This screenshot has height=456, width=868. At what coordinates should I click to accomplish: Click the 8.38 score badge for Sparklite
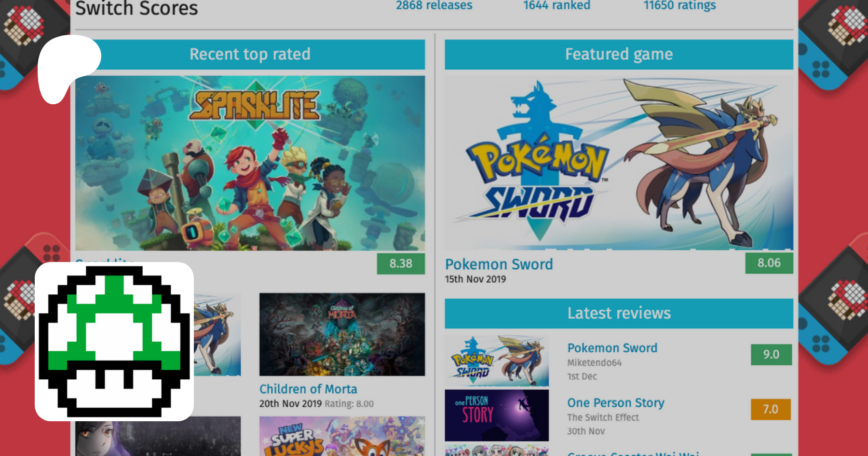400,263
